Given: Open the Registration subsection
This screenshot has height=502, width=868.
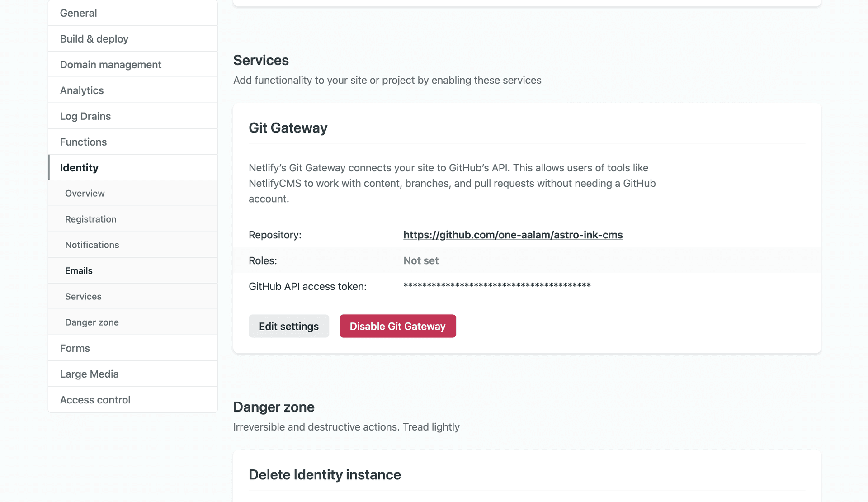Looking at the screenshot, I should click(x=132, y=219).
